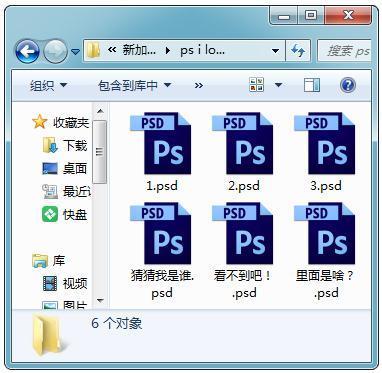This screenshot has width=382, height=373.
Task: Open 视频 library in navigation pane
Action: coord(75,283)
